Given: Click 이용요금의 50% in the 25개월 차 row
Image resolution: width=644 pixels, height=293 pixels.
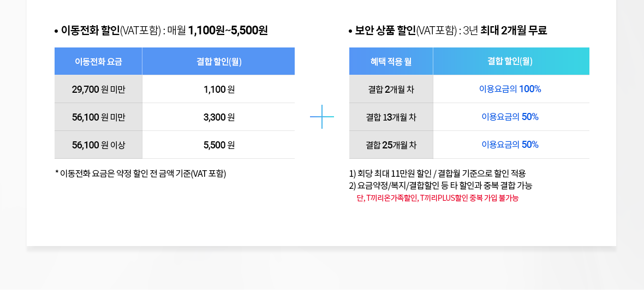Looking at the screenshot, I should click(x=510, y=145).
